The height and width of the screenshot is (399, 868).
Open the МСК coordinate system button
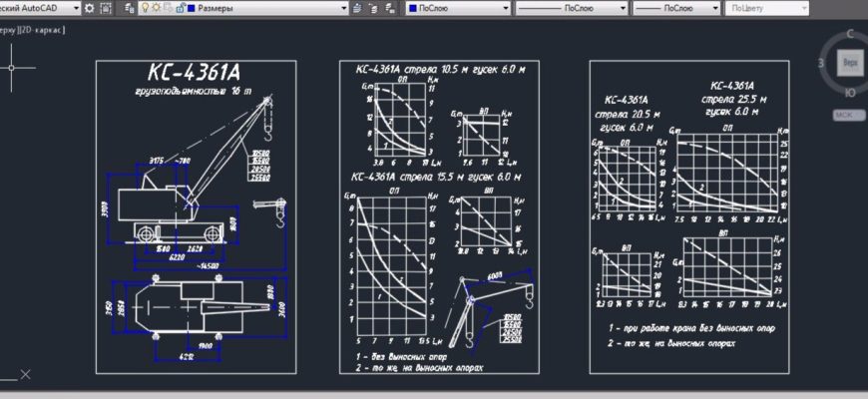click(x=848, y=115)
